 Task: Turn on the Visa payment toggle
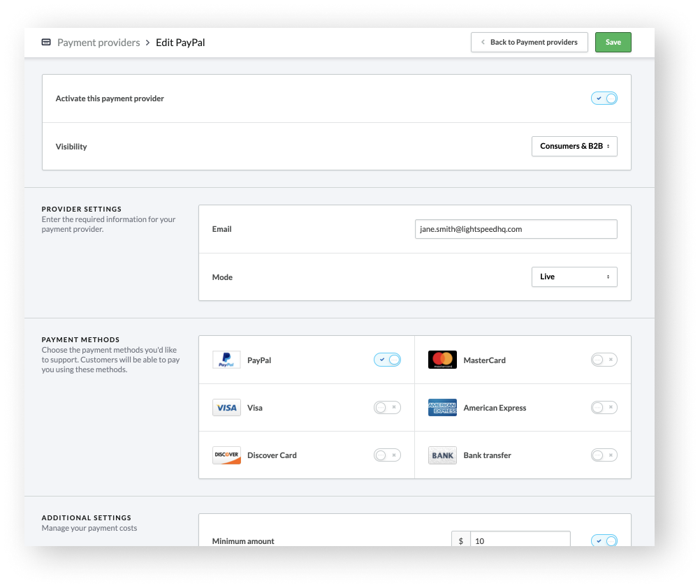tap(387, 408)
